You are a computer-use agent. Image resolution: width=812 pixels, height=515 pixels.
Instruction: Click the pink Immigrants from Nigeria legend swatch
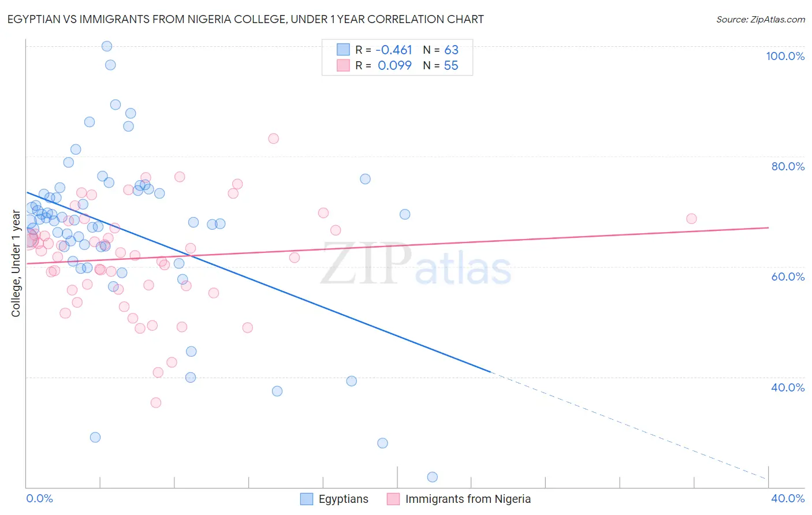pos(393,499)
